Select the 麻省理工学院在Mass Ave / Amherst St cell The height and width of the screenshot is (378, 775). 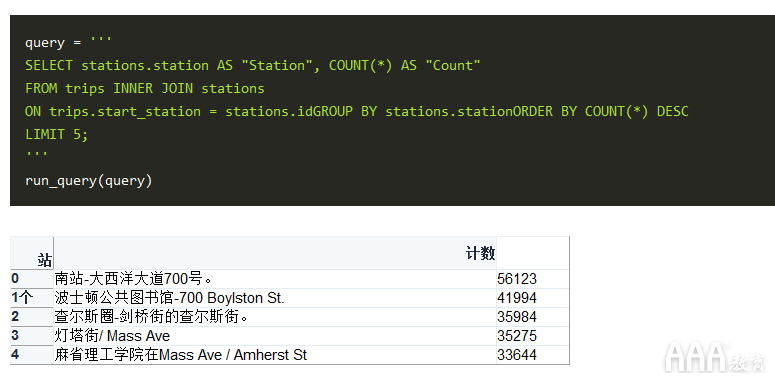click(x=275, y=355)
